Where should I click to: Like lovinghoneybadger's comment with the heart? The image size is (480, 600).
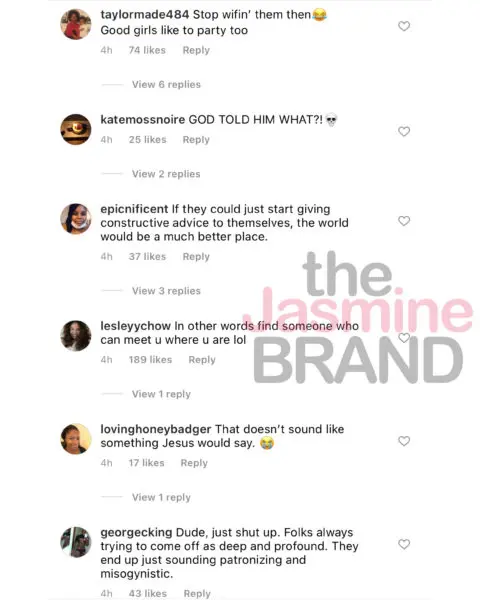coord(404,441)
